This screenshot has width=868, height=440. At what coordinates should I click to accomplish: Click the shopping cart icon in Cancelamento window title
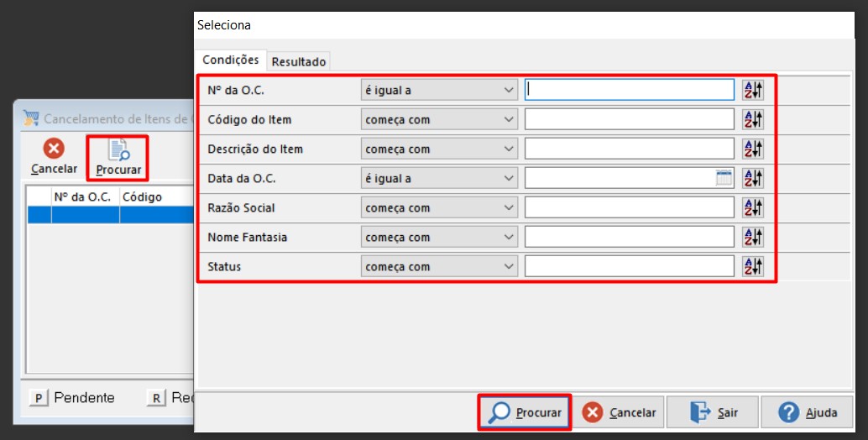tap(31, 118)
